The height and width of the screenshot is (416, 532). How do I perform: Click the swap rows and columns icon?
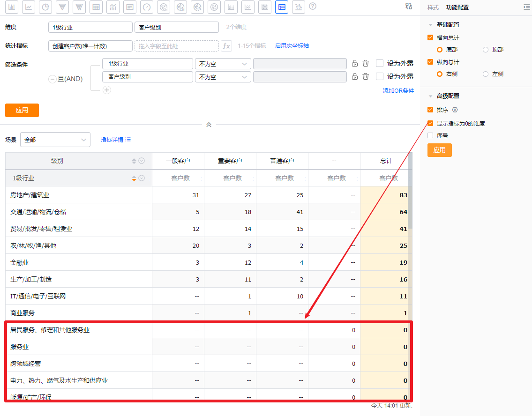pos(409,6)
